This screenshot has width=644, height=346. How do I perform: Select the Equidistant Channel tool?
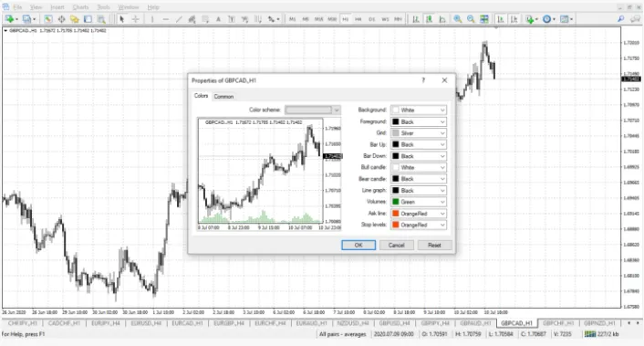pyautogui.click(x=192, y=19)
